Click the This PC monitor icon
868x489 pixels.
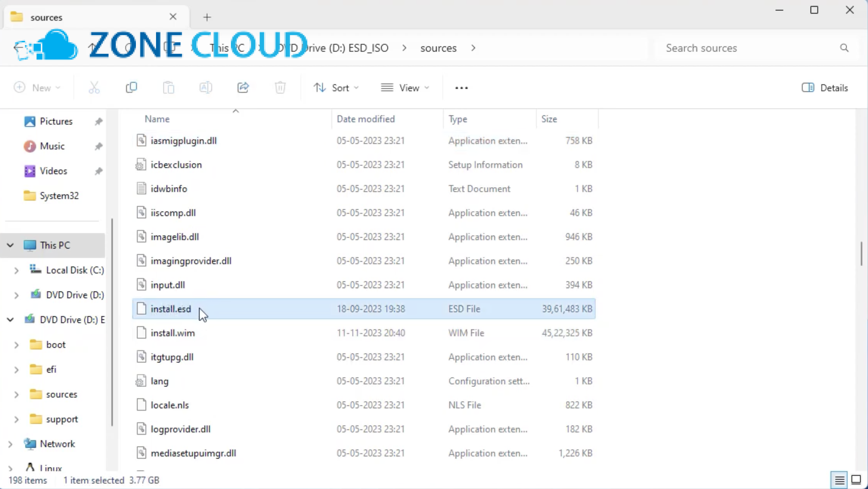(x=30, y=245)
